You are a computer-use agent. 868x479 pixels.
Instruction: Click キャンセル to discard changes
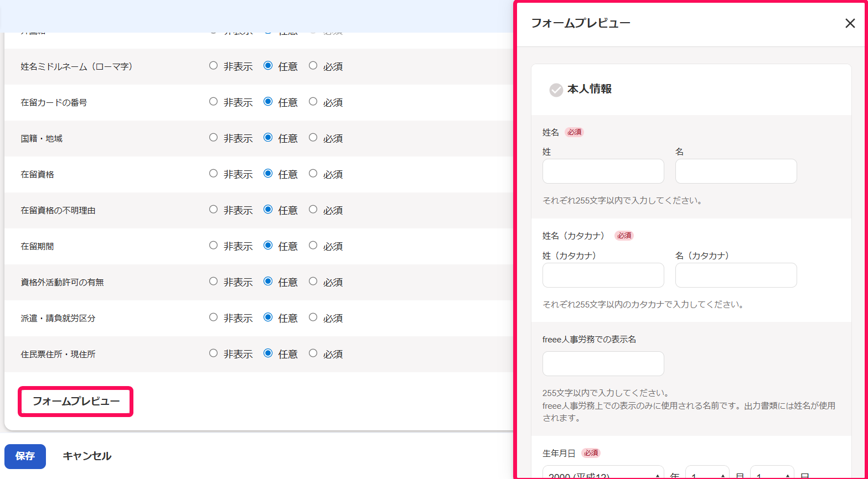[x=87, y=456]
